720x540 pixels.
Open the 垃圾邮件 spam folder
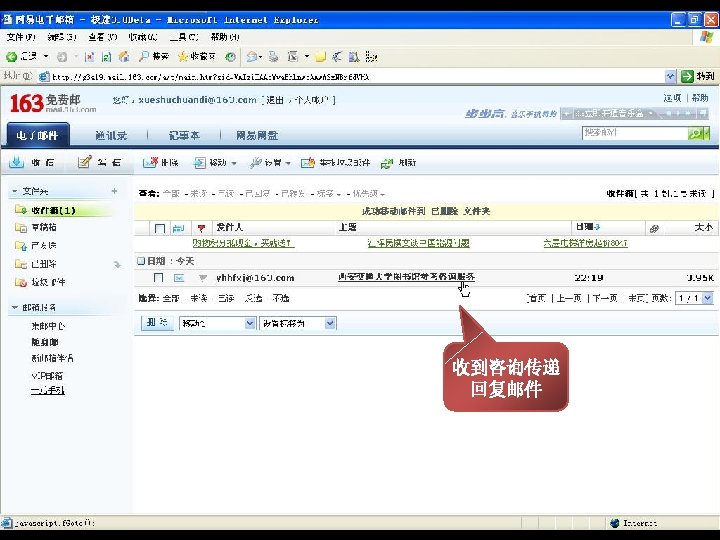(x=48, y=282)
